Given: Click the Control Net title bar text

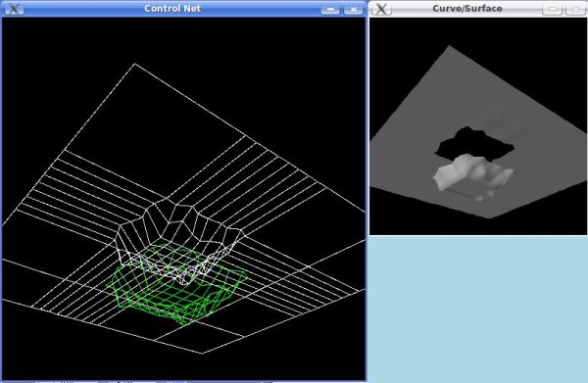Looking at the screenshot, I should 172,8.
